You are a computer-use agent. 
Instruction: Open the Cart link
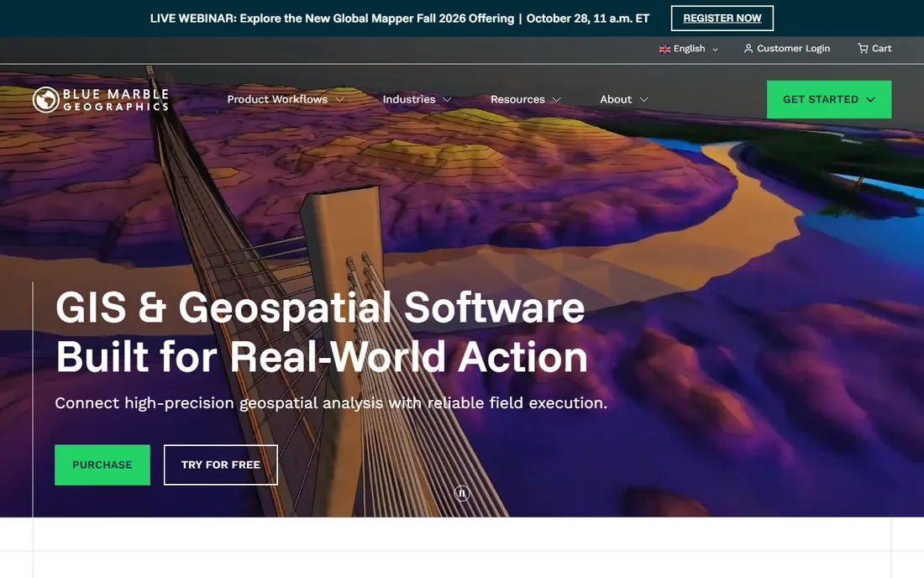pos(874,49)
